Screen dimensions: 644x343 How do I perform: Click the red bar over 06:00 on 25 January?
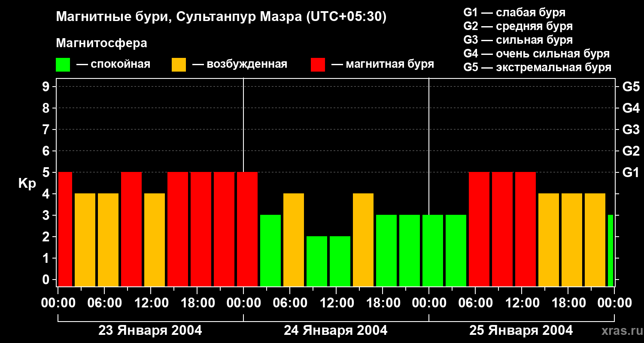point(479,229)
